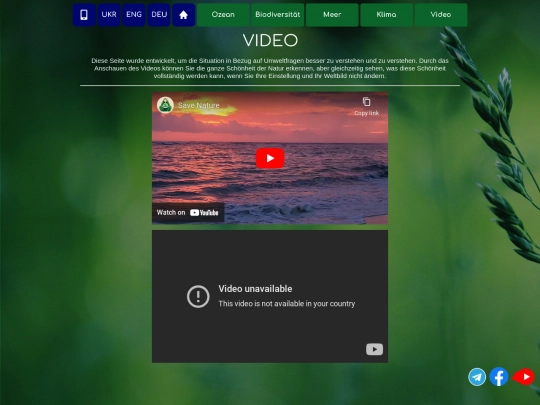540x405 pixels.
Task: Navigate to the Meer page
Action: (332, 15)
